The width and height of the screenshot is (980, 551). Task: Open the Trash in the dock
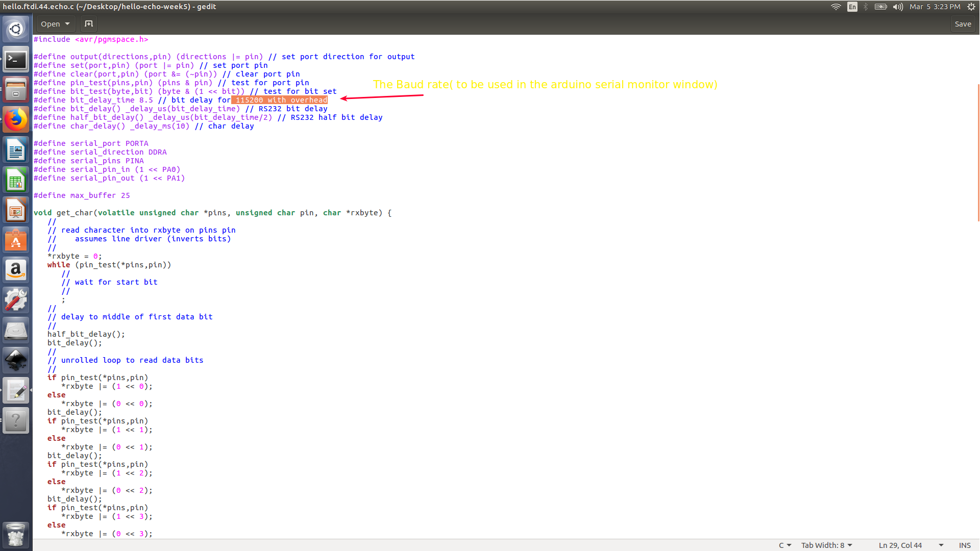click(x=16, y=534)
